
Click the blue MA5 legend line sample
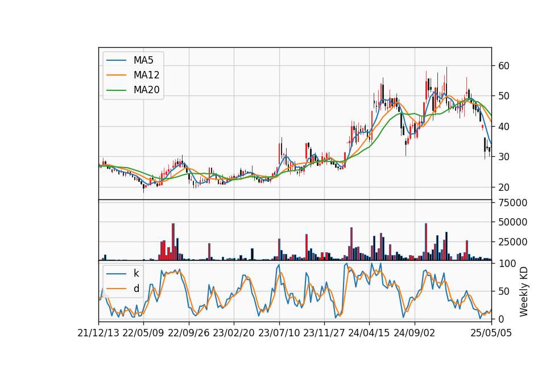116,60
